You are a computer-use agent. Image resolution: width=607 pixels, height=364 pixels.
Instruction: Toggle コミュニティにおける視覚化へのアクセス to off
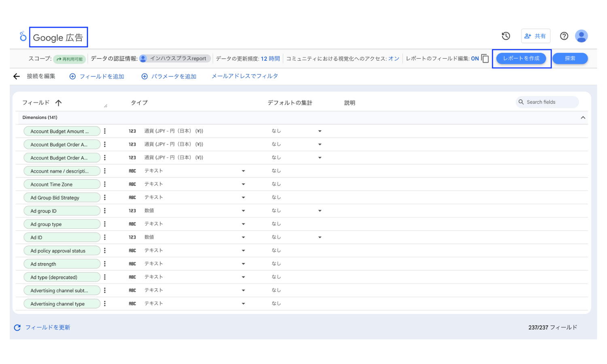(x=393, y=58)
